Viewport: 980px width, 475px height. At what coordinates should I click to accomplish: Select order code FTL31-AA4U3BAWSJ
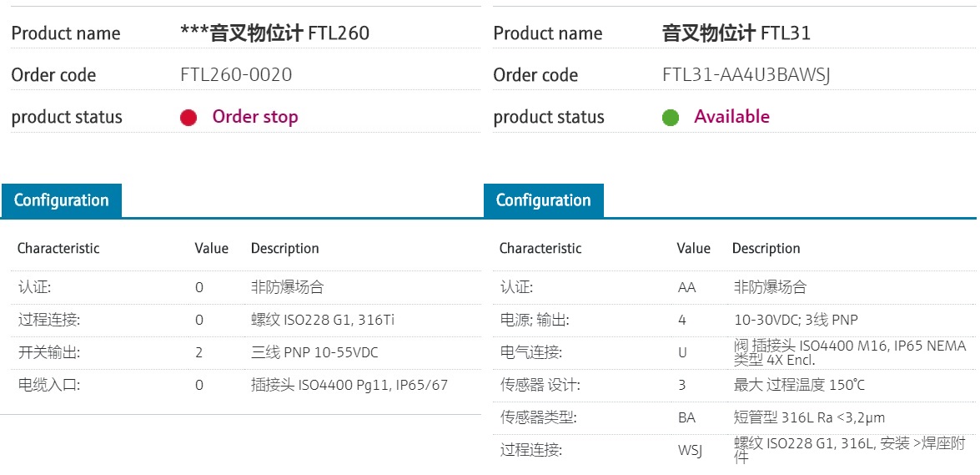746,75
